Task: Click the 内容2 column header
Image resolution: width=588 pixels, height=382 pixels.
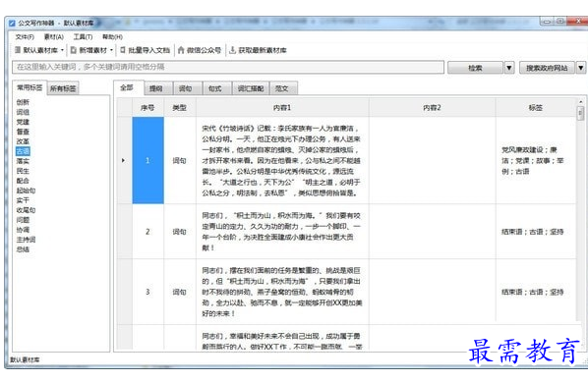Action: pyautogui.click(x=432, y=107)
